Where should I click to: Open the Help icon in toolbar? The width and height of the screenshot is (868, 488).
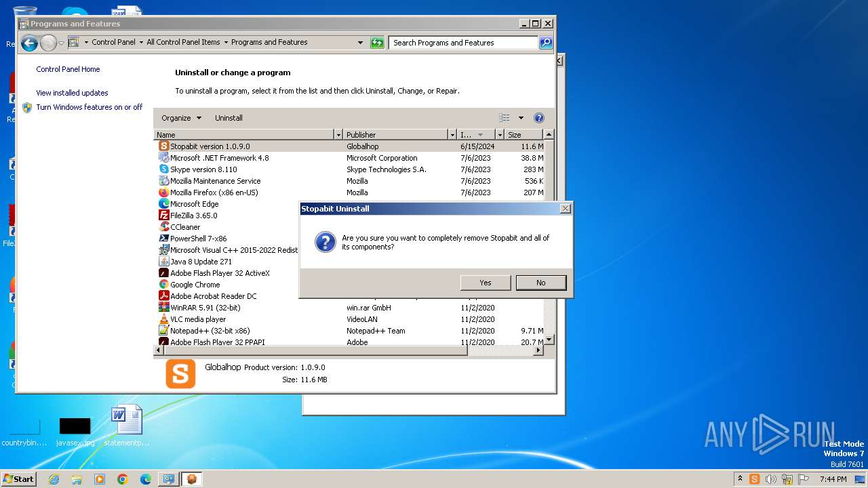click(539, 118)
